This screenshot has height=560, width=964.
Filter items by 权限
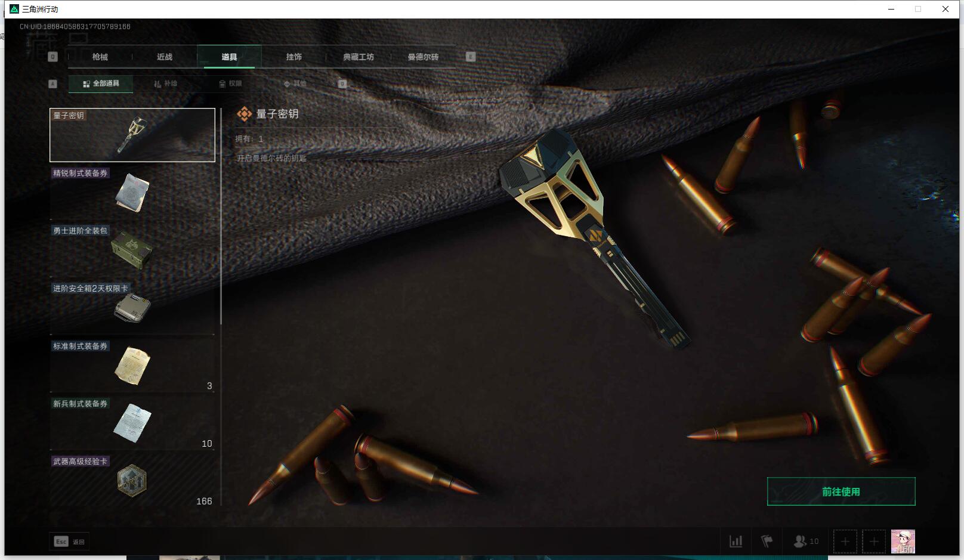230,83
